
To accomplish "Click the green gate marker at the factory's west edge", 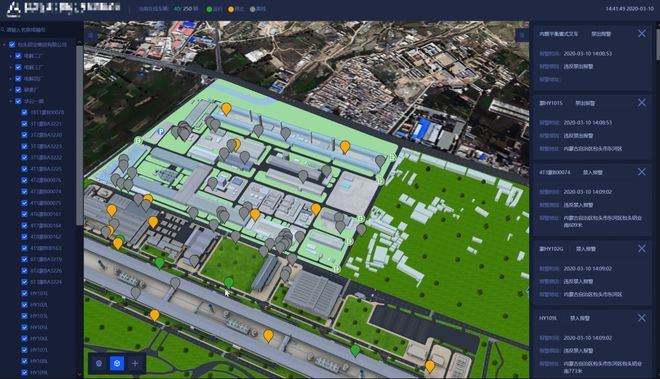I will click(138, 140).
